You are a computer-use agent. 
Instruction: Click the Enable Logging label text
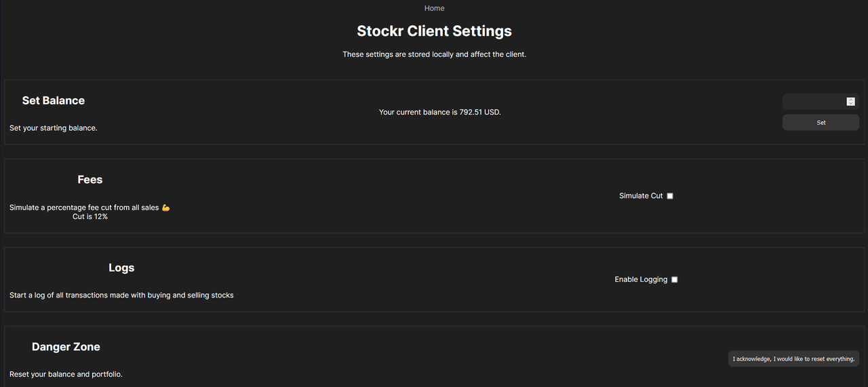pyautogui.click(x=641, y=279)
